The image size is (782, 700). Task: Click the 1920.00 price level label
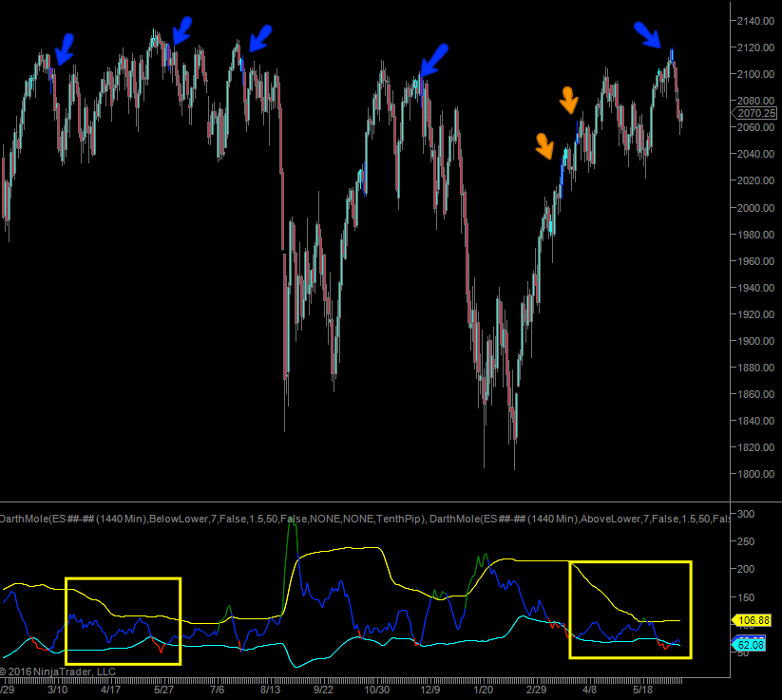[755, 314]
